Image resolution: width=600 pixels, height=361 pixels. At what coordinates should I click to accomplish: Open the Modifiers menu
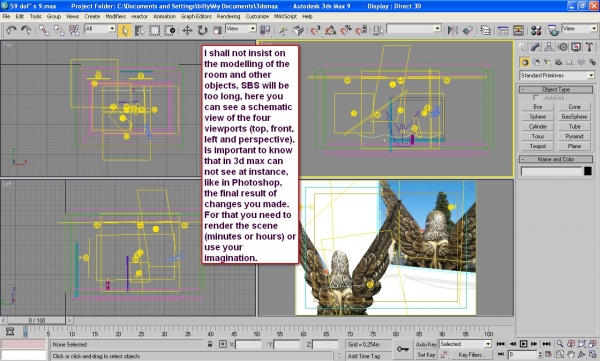(115, 16)
